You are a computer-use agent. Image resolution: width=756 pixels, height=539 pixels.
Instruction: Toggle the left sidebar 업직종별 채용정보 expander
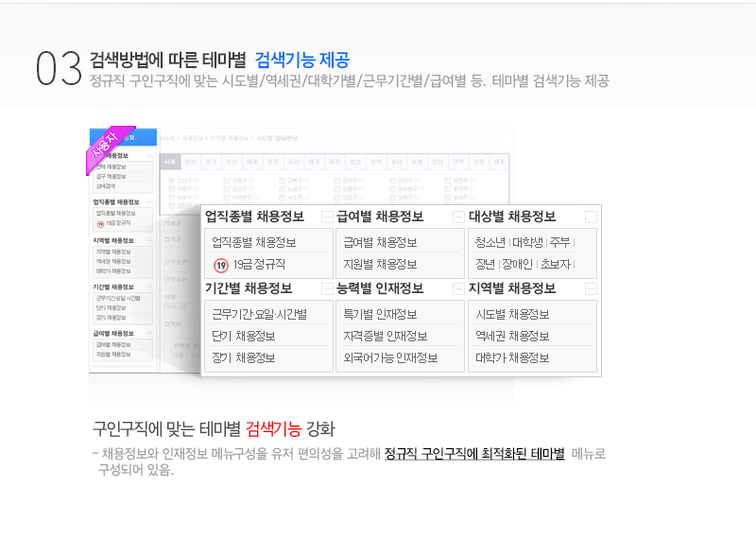point(150,202)
